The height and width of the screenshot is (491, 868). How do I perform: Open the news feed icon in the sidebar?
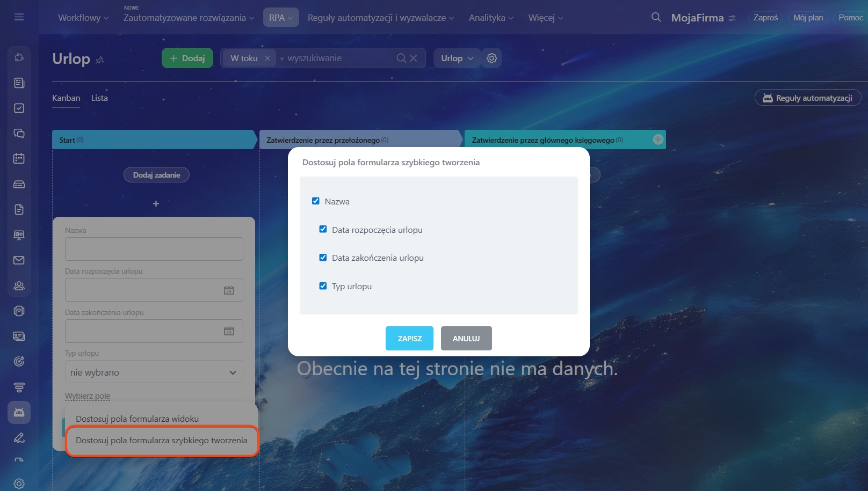tap(19, 83)
